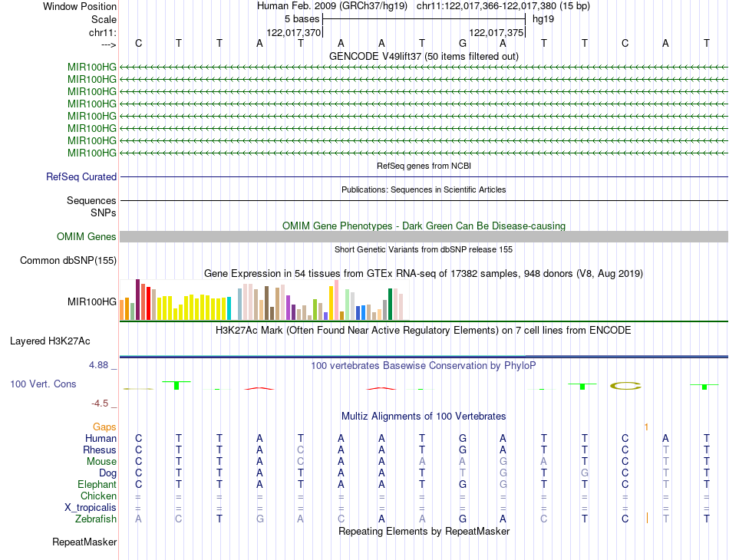Open the H3K27Ac Mark ENCODE track title
The height and width of the screenshot is (560, 729).
(424, 331)
